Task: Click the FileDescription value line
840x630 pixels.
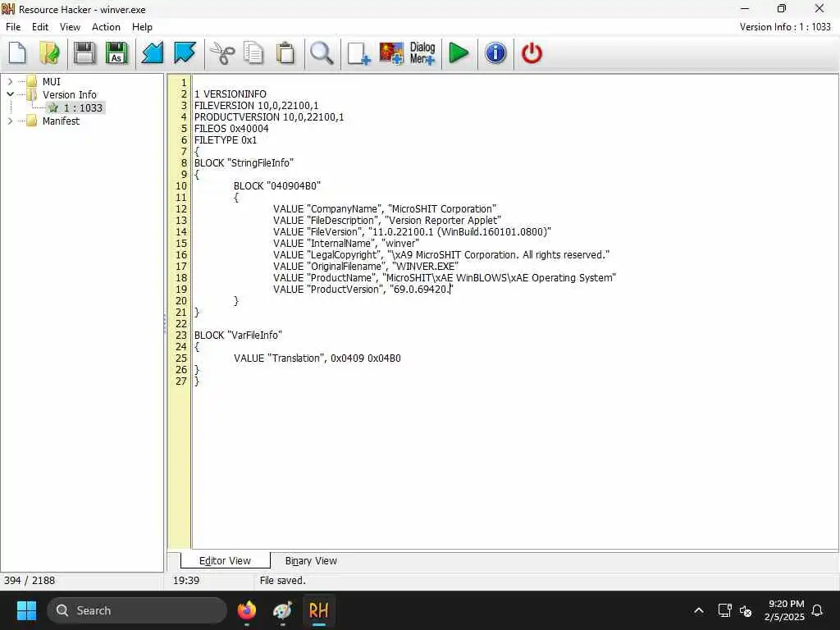Action: pos(387,220)
